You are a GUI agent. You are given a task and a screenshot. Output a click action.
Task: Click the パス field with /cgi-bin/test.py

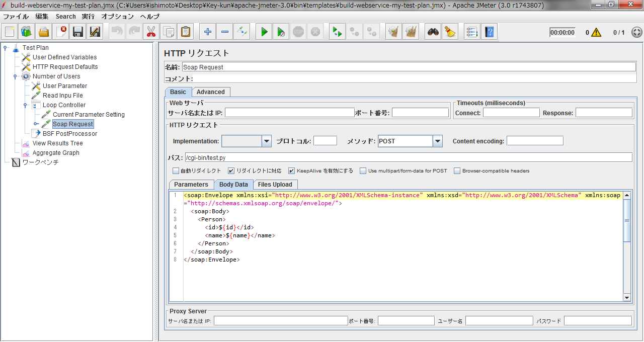(409, 157)
